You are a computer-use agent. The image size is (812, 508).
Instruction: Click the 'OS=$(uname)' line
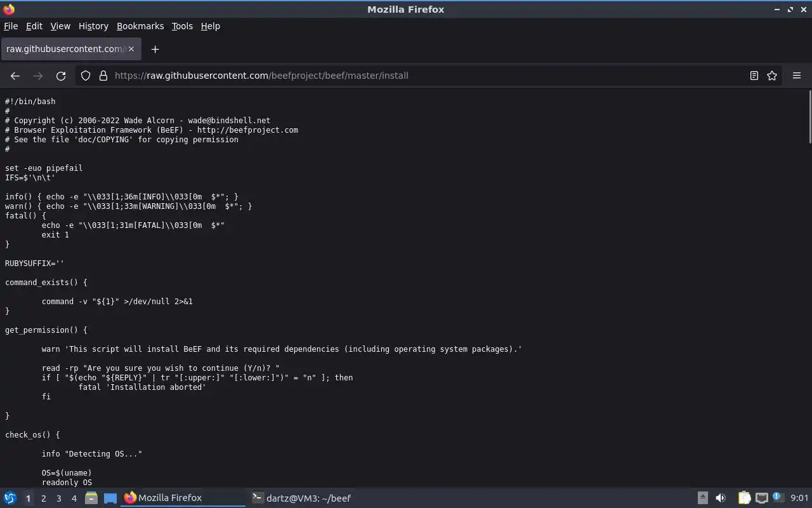[x=67, y=473]
